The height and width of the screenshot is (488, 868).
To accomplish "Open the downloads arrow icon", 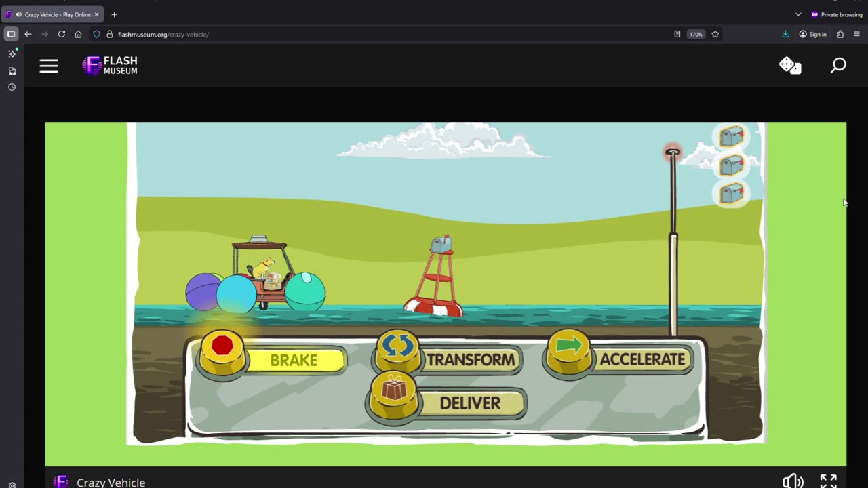I will (x=785, y=34).
